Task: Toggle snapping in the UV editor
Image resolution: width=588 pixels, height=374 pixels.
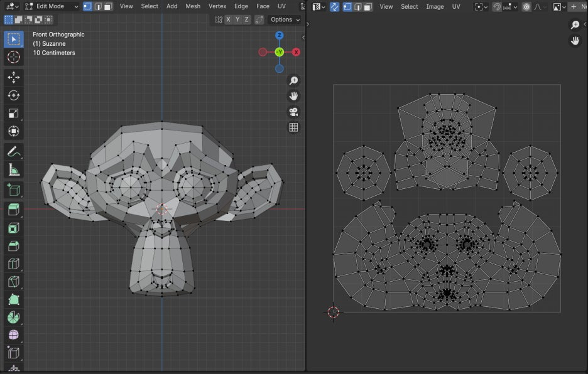Action: [x=497, y=7]
